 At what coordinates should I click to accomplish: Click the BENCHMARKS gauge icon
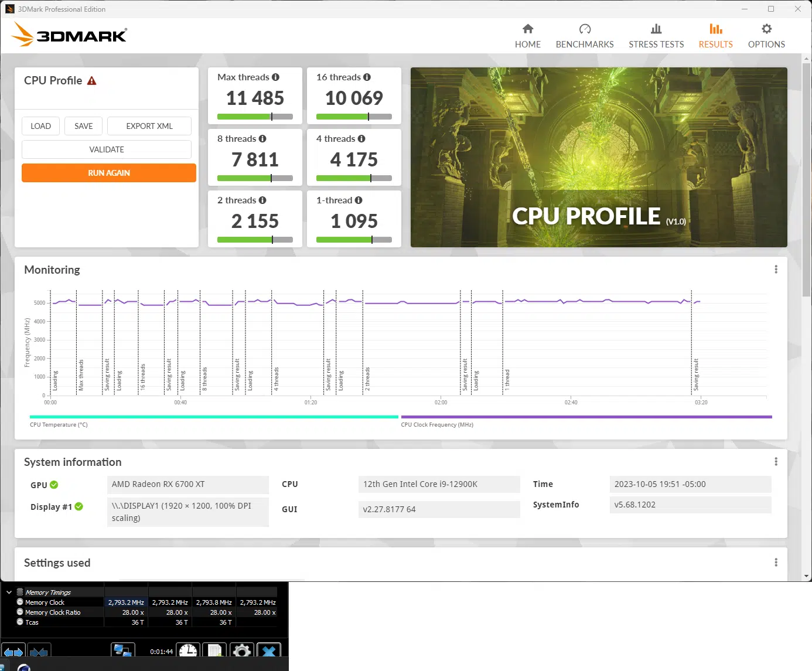[585, 29]
